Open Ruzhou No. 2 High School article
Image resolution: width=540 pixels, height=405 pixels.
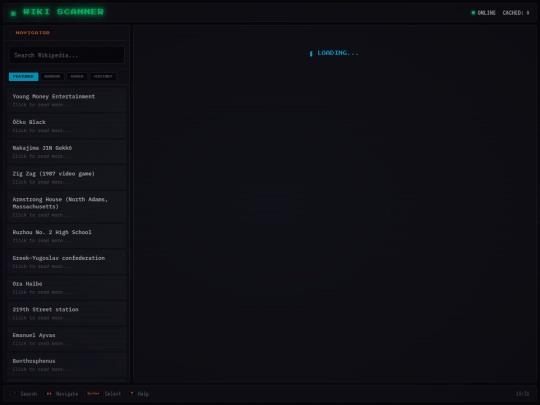[67, 236]
